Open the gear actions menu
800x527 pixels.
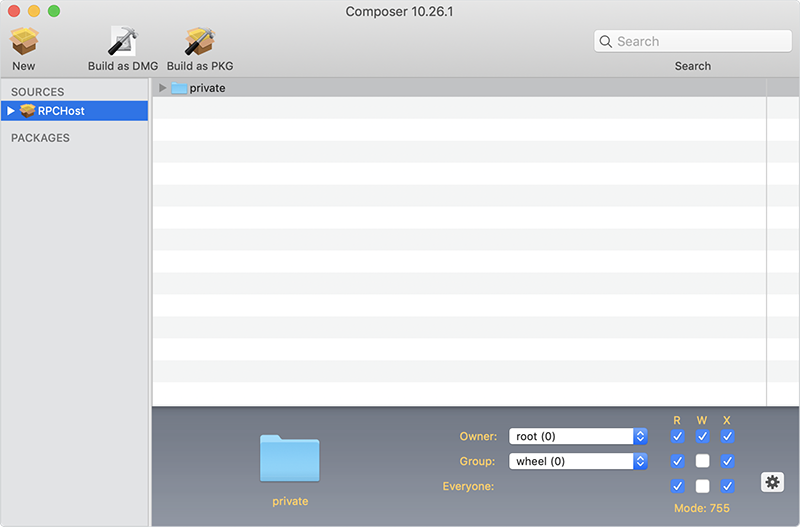tap(772, 482)
